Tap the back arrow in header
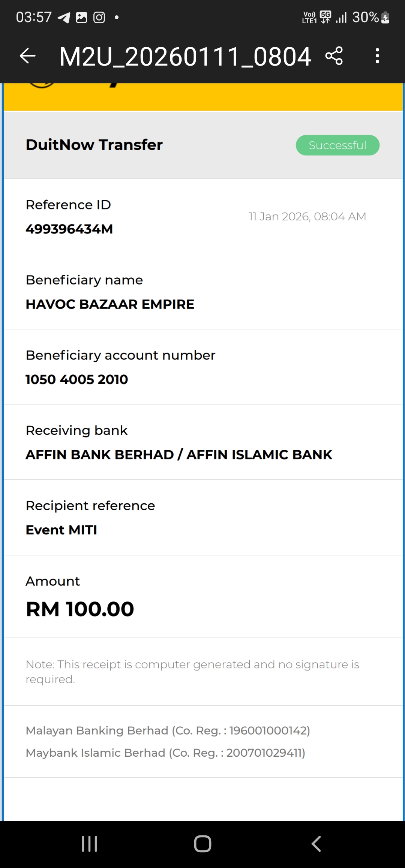 click(x=27, y=56)
